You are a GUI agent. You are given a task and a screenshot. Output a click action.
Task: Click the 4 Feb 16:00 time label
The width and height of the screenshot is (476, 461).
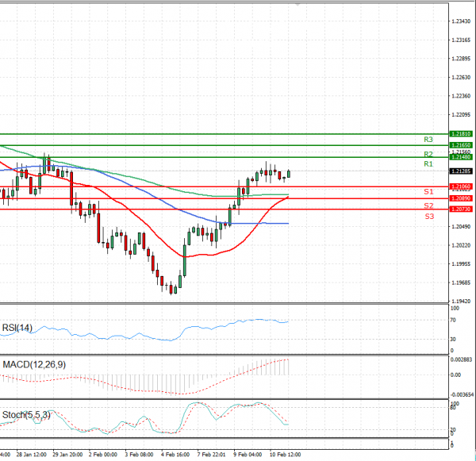(175, 455)
